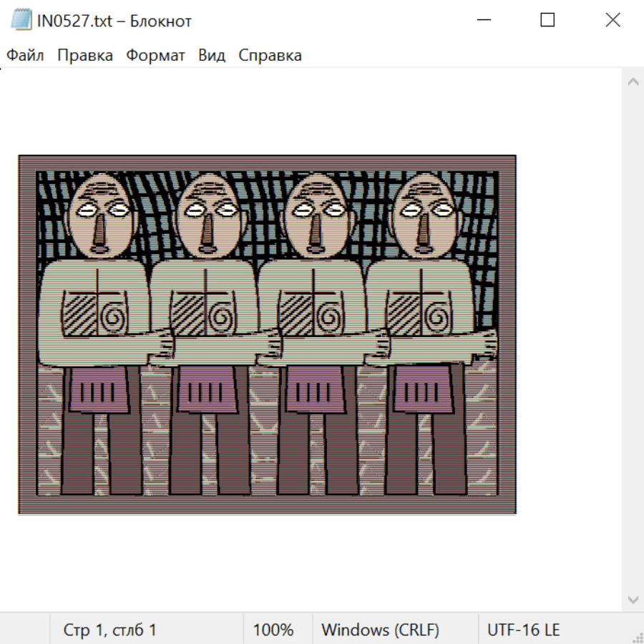The height and width of the screenshot is (644, 644).
Task: Click the IN0527.txt – Блокнот title text
Action: pos(114,21)
